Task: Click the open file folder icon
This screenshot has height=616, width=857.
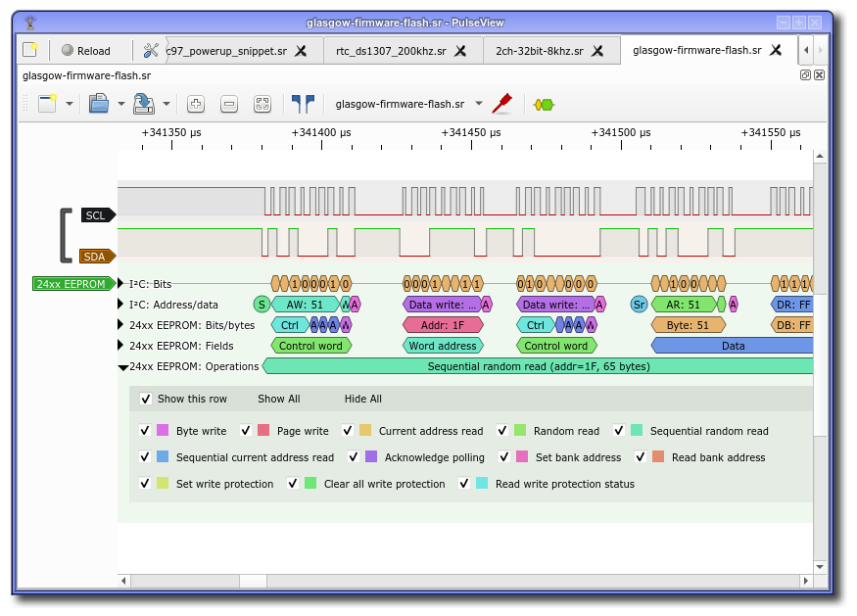Action: (98, 103)
